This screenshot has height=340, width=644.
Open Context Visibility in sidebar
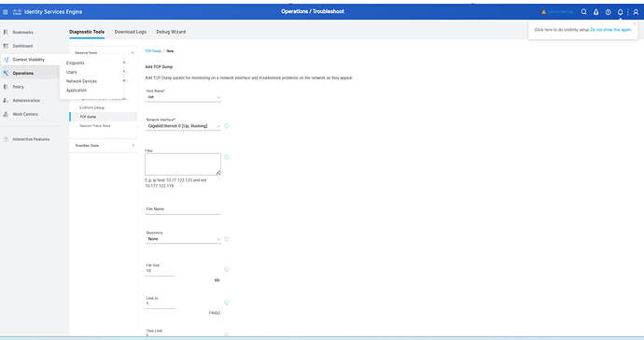coord(28,60)
